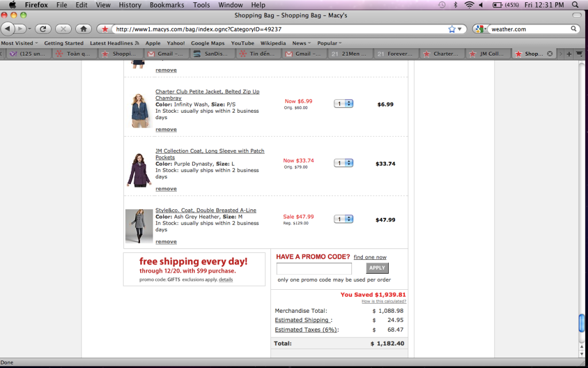Screen dimensions: 588x368
Task: Reload the page with the refresh button
Action: click(43, 29)
